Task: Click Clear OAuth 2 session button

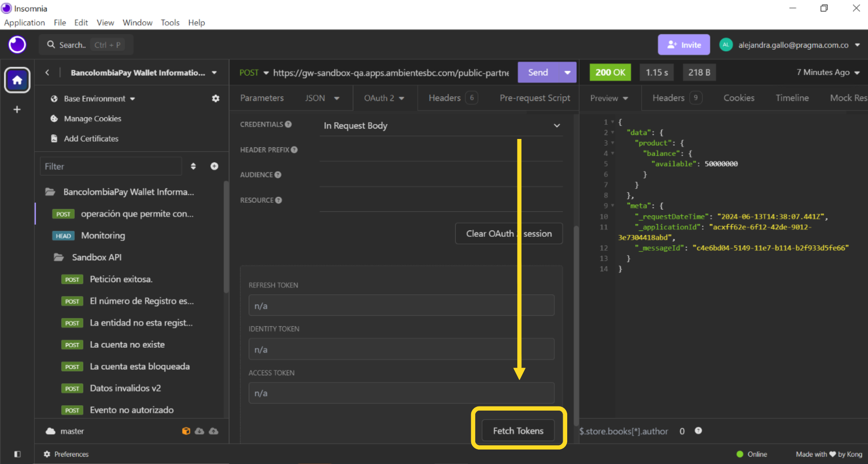Action: pos(509,234)
